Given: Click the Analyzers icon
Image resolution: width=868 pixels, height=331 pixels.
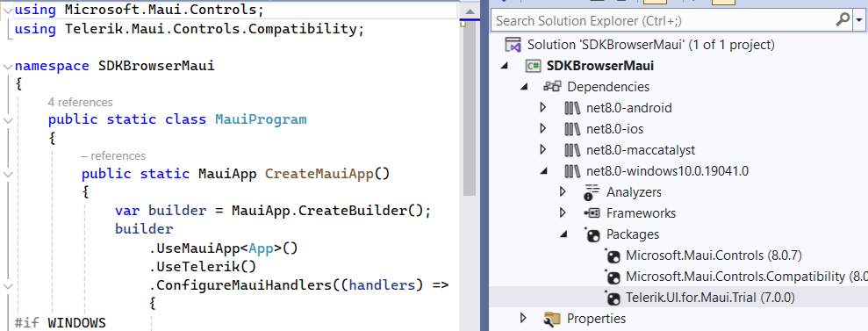Looking at the screenshot, I should pyautogui.click(x=592, y=192).
